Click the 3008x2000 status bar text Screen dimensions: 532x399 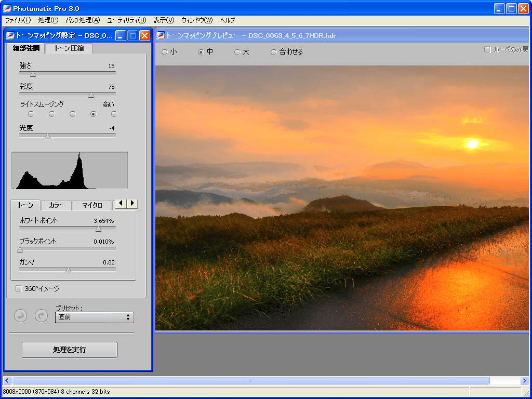(56, 392)
